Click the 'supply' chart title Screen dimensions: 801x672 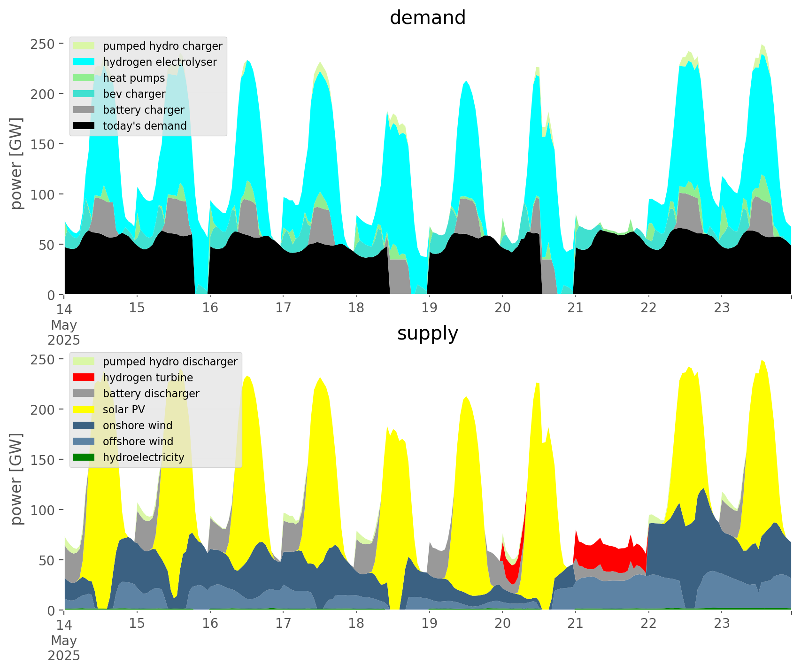[x=428, y=334]
